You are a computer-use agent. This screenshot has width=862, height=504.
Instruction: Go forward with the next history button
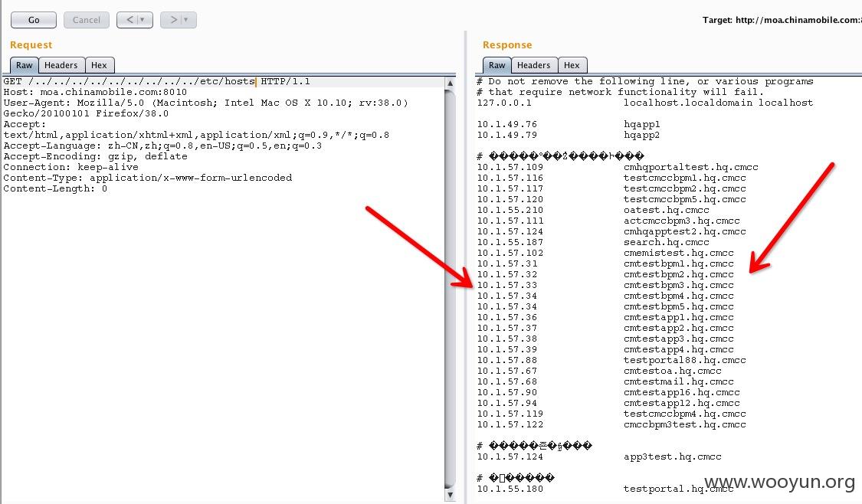(178, 20)
